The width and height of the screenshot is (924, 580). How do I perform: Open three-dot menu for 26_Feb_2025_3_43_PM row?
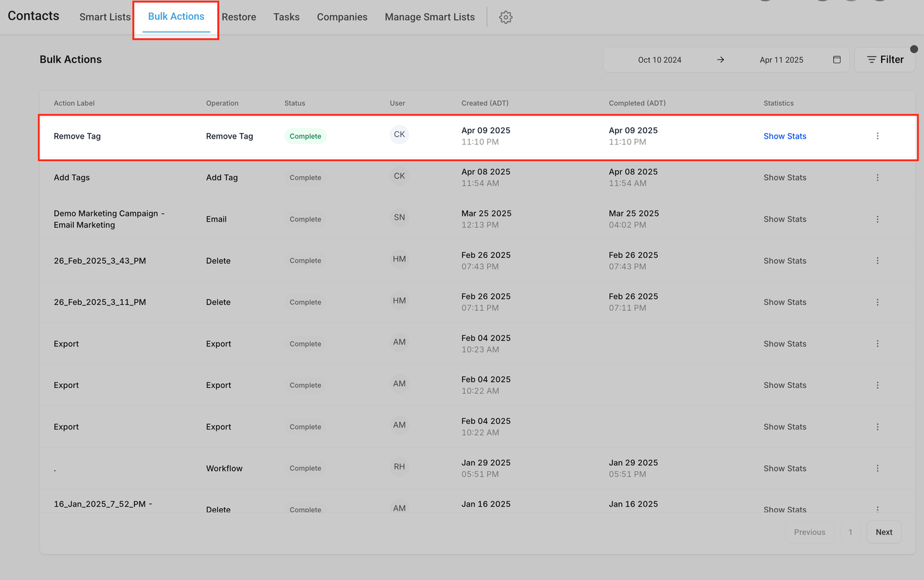coord(877,261)
